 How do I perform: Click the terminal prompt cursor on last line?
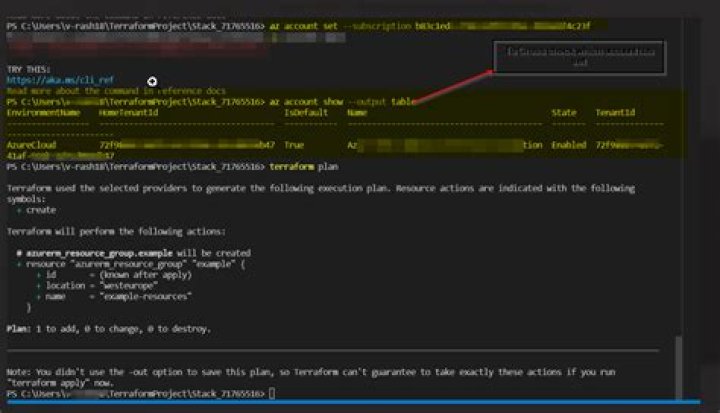272,393
